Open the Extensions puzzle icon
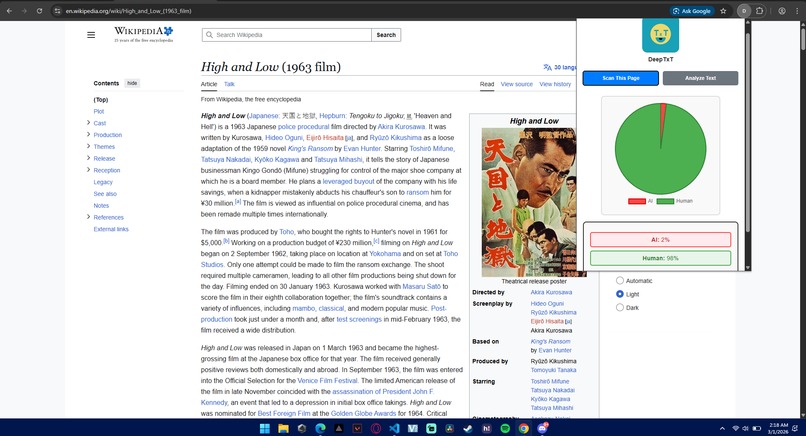Viewport: 806px width, 436px height. pos(760,11)
